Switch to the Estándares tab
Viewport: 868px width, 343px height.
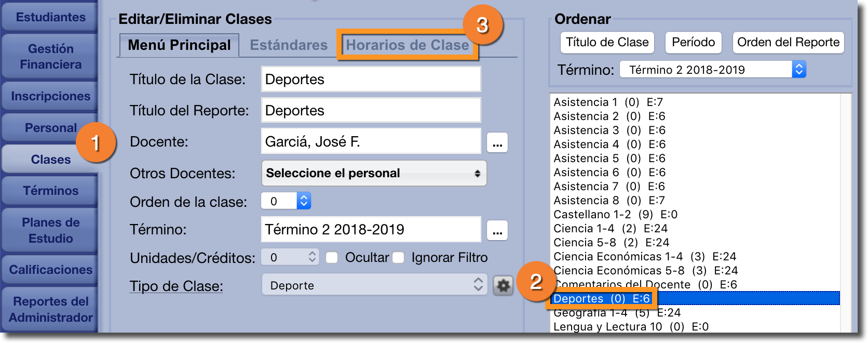289,45
